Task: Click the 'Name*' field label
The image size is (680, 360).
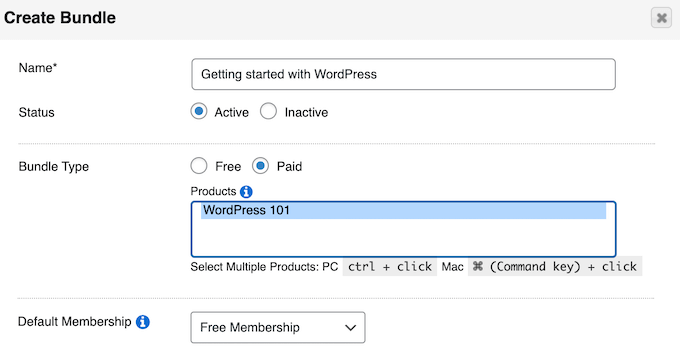Action: click(x=38, y=68)
